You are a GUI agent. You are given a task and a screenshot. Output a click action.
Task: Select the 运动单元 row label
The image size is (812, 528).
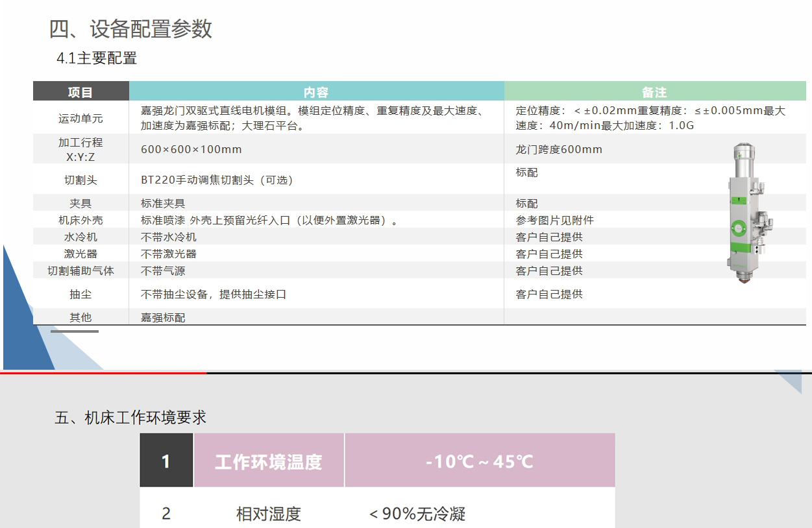tap(80, 119)
